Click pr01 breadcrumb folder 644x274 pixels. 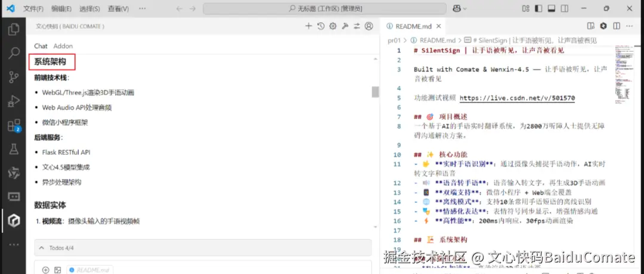point(394,40)
